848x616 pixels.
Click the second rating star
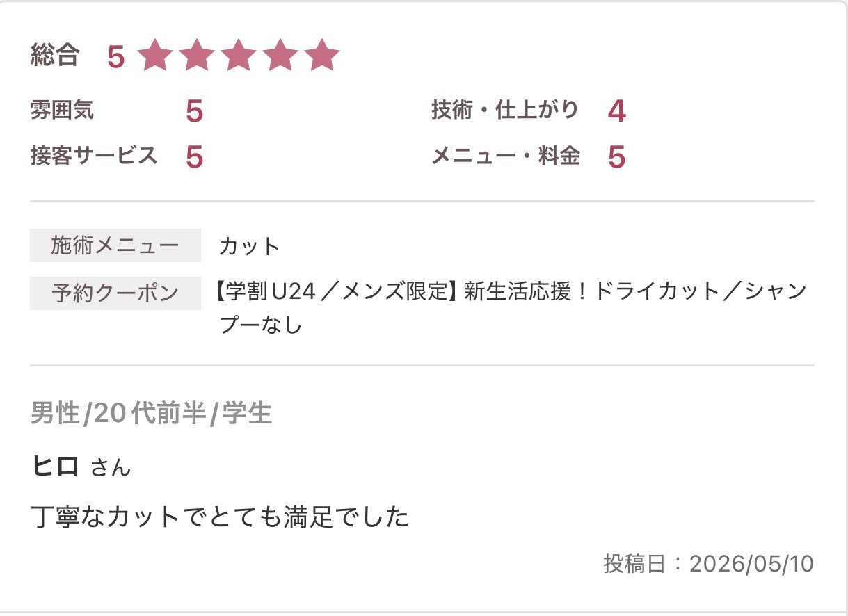[197, 56]
